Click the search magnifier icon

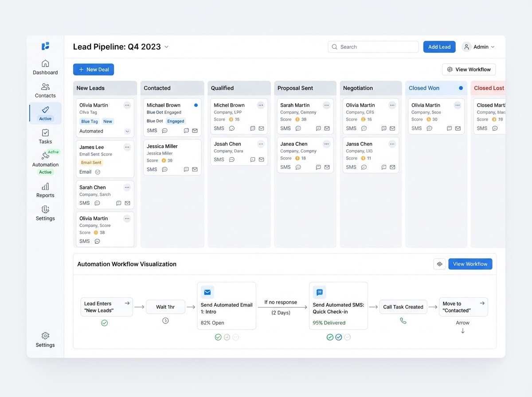coord(335,47)
